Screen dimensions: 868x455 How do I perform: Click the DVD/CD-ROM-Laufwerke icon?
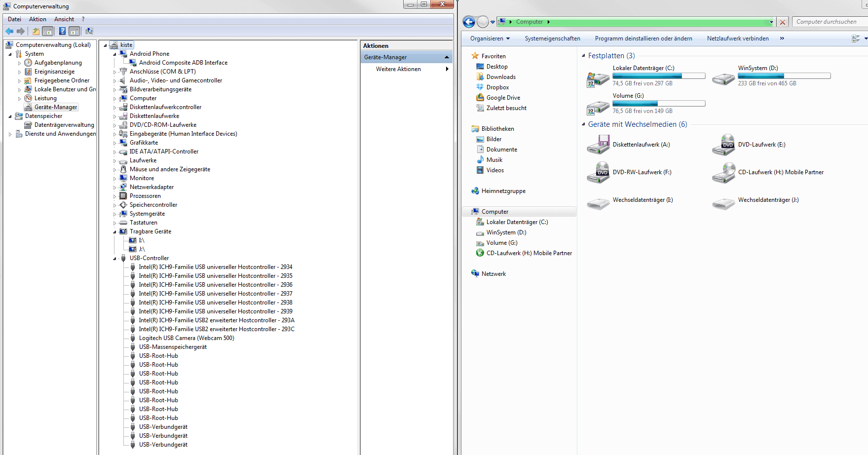(123, 125)
